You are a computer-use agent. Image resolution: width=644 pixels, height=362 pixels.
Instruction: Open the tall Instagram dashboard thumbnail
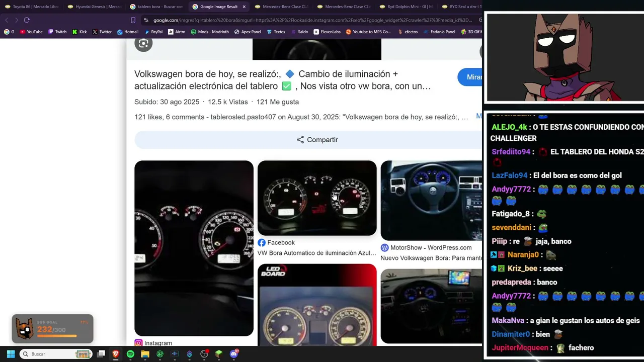pyautogui.click(x=194, y=248)
